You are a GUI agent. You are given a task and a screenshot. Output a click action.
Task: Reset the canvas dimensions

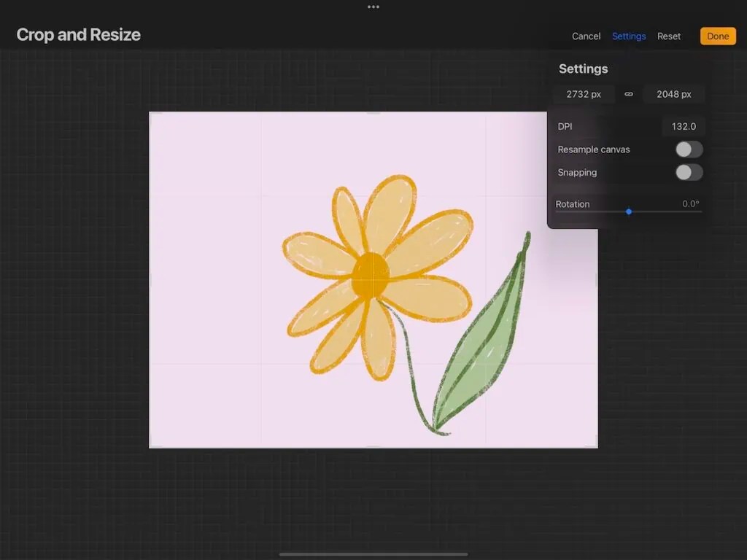[x=668, y=36]
